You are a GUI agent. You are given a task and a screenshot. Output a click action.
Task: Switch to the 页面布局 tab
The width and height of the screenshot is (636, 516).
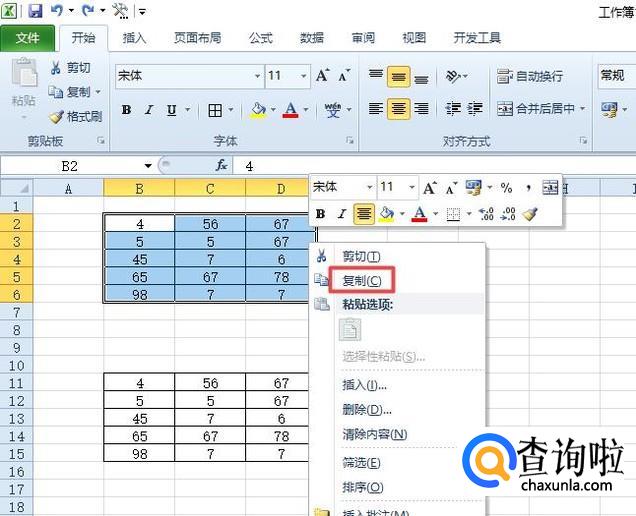[x=198, y=38]
